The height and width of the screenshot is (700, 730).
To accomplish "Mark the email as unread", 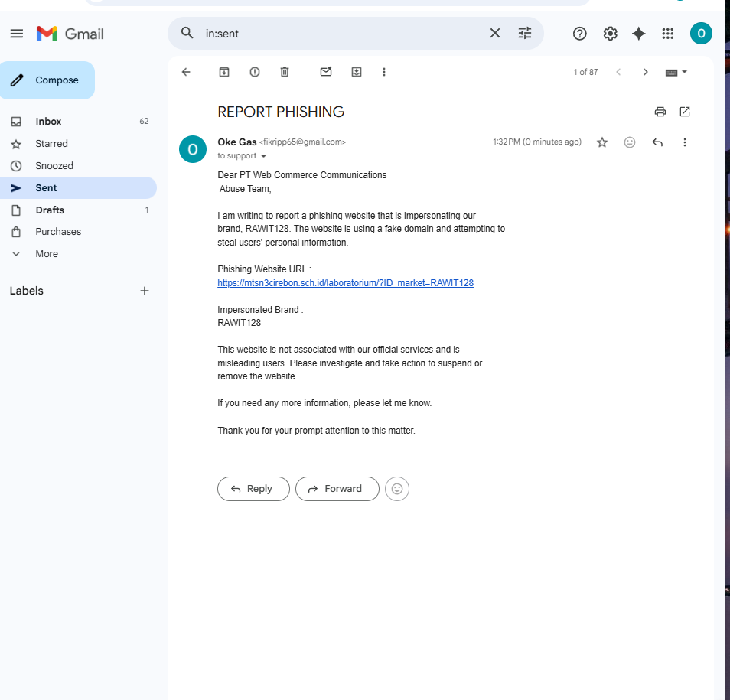I will [326, 72].
